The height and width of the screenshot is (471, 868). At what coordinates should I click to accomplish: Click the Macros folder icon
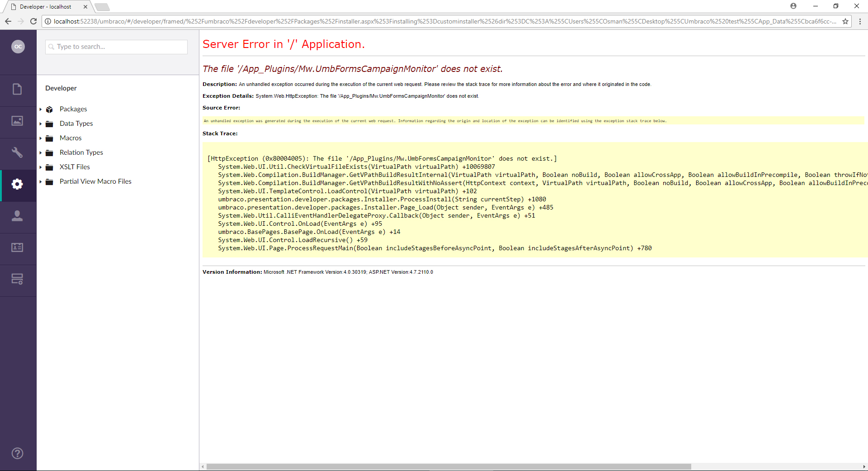point(50,138)
